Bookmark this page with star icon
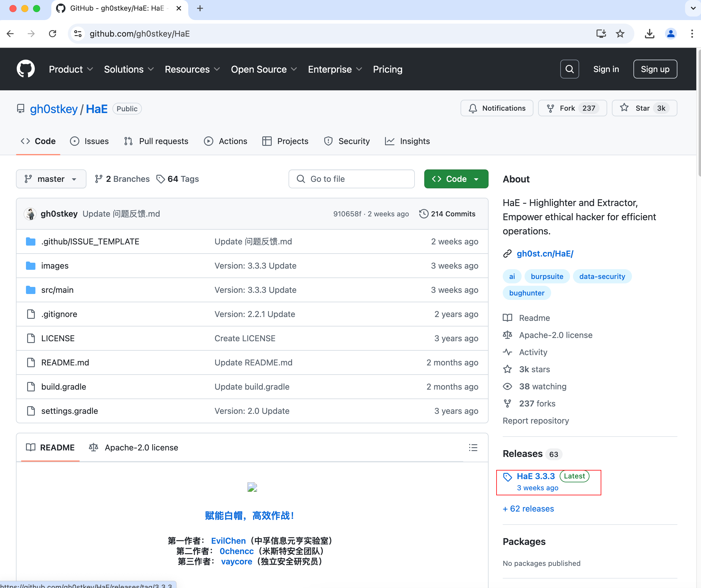Viewport: 701px width, 588px height. pyautogui.click(x=620, y=34)
